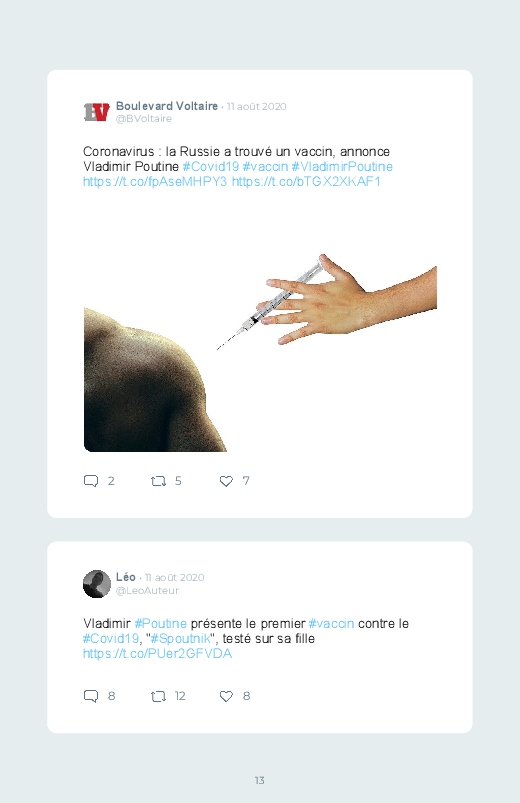
Task: Open the #Poutine hashtag in Léo's tweet
Action: point(160,623)
